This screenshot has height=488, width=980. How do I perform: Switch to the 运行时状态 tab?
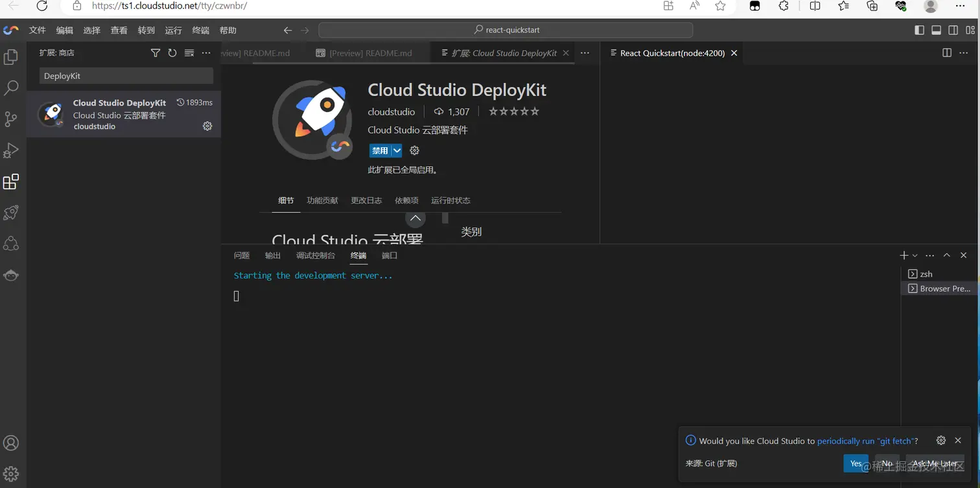click(450, 200)
